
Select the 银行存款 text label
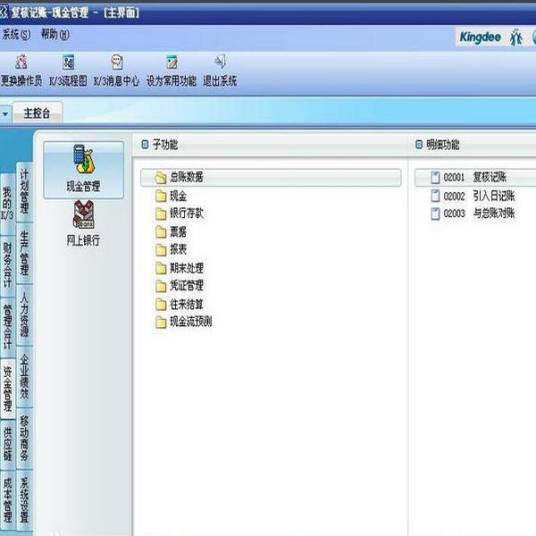pyautogui.click(x=187, y=214)
